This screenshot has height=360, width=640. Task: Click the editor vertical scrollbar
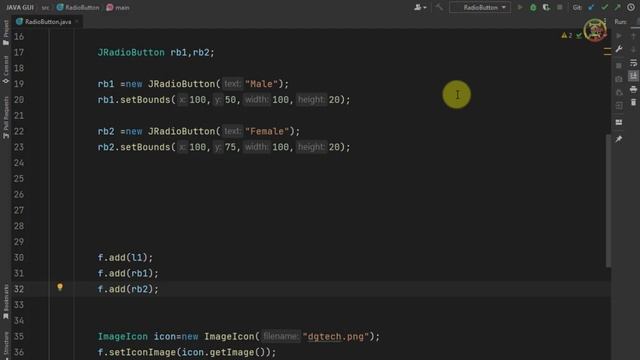click(608, 200)
